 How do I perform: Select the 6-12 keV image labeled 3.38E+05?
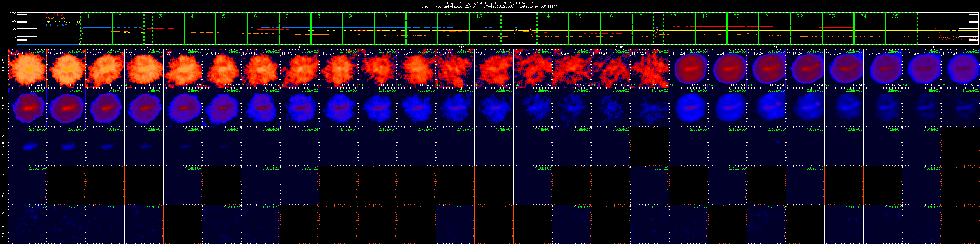766,107
